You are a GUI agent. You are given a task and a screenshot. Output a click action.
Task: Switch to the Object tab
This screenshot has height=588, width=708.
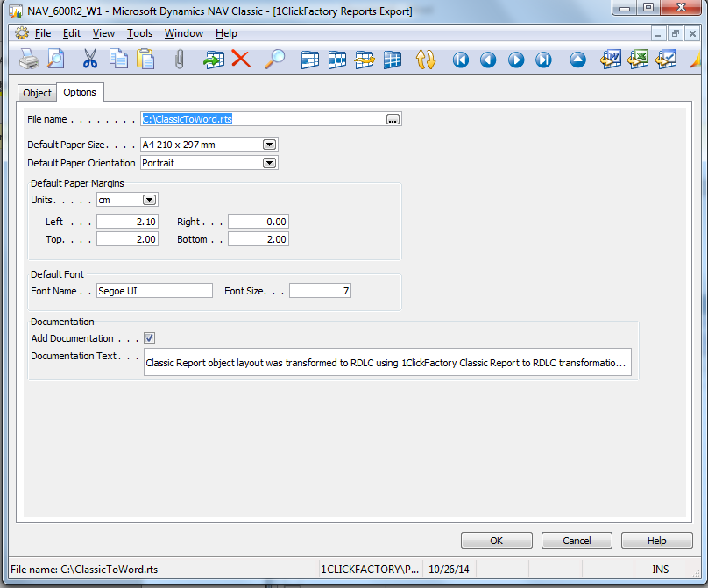coord(38,93)
